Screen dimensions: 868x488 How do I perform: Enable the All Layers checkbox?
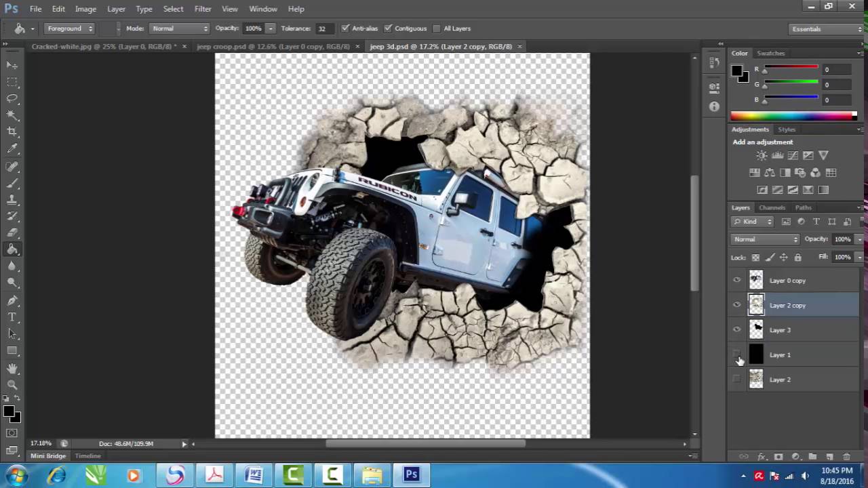tap(437, 28)
